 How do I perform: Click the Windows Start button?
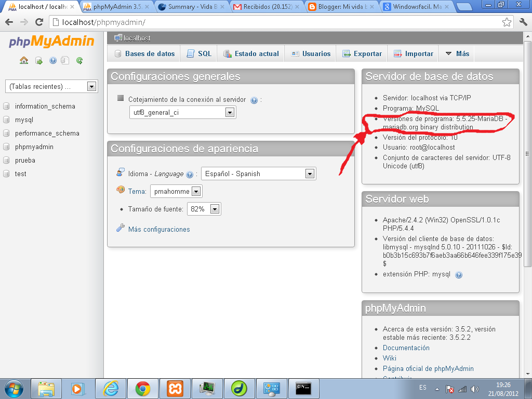pos(14,389)
